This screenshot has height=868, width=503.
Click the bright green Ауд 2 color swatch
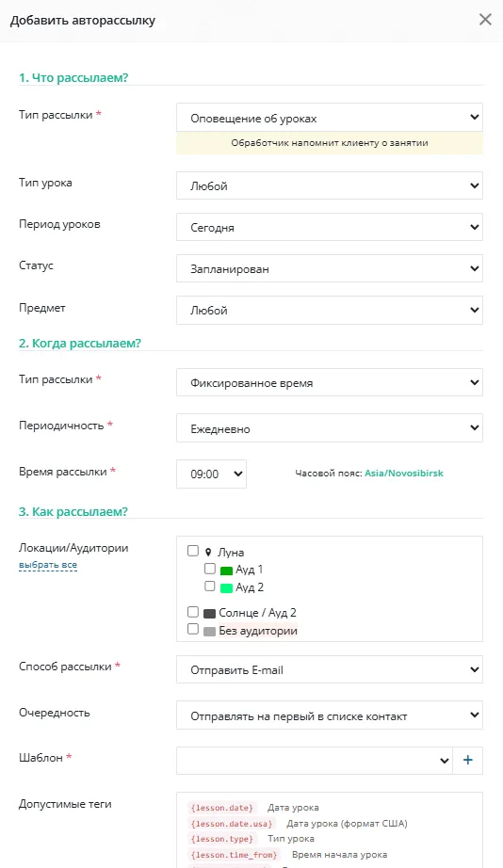226,587
